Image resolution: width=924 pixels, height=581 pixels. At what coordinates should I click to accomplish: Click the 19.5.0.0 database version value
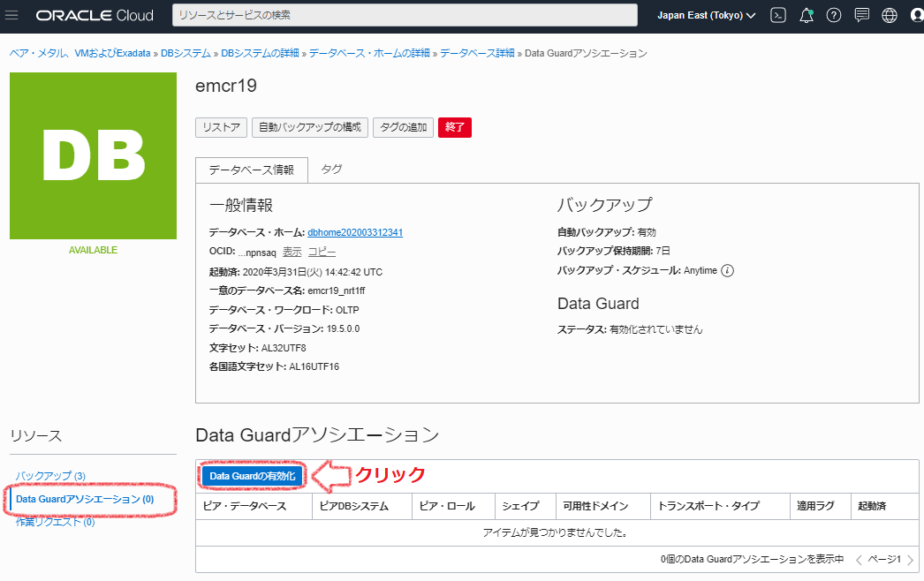tap(343, 328)
